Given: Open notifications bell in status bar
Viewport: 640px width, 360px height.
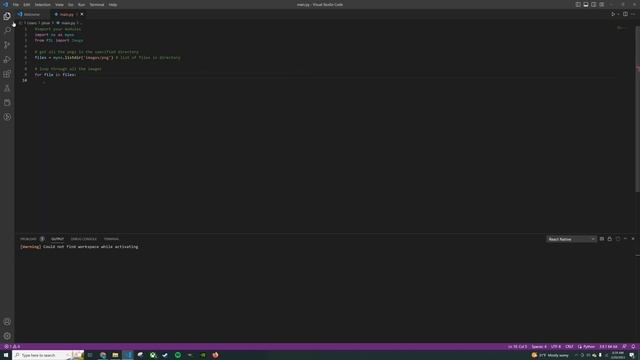Looking at the screenshot, I should point(633,347).
